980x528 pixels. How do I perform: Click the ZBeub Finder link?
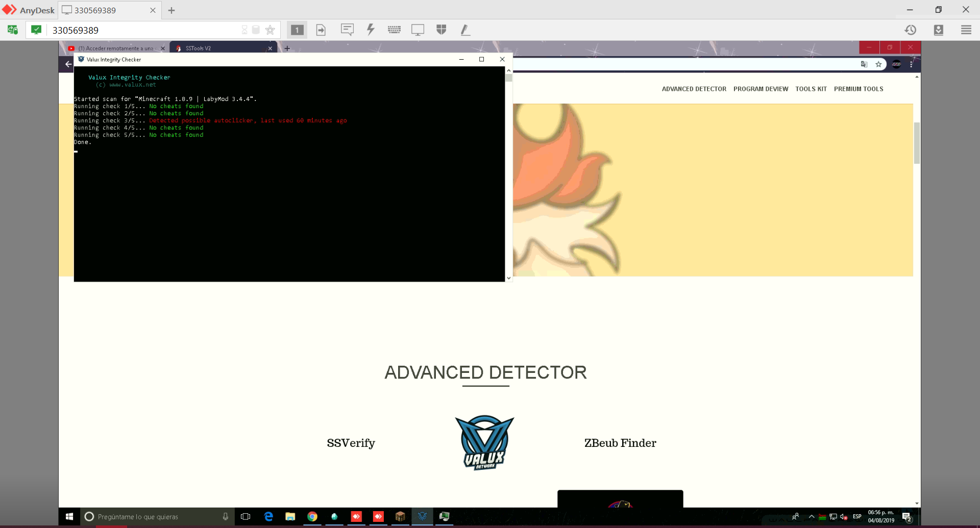(620, 443)
